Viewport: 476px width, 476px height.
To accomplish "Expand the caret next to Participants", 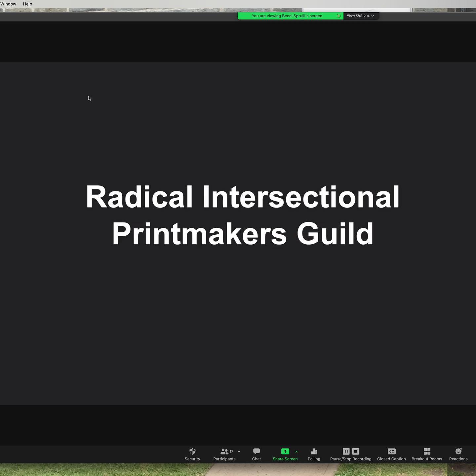I will (x=239, y=452).
